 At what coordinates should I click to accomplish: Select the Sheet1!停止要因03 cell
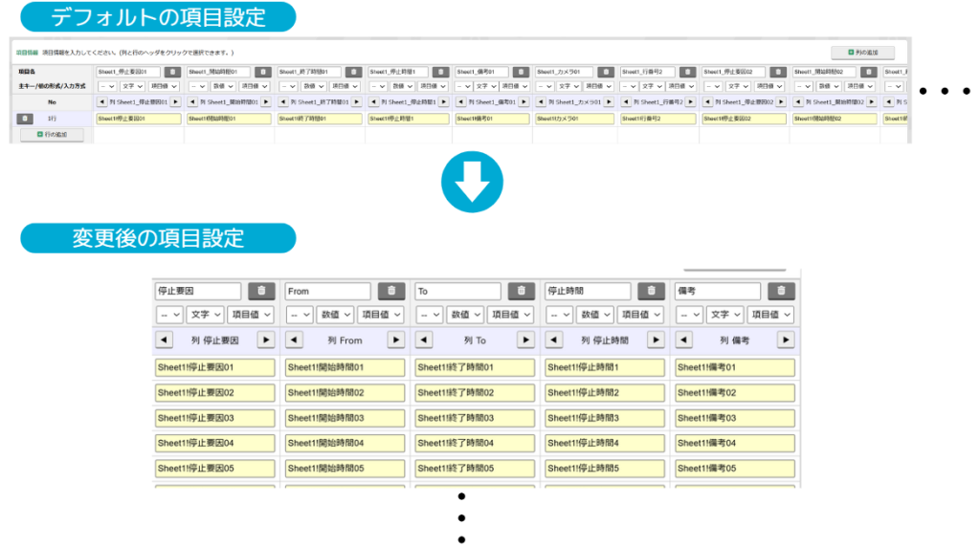[214, 418]
